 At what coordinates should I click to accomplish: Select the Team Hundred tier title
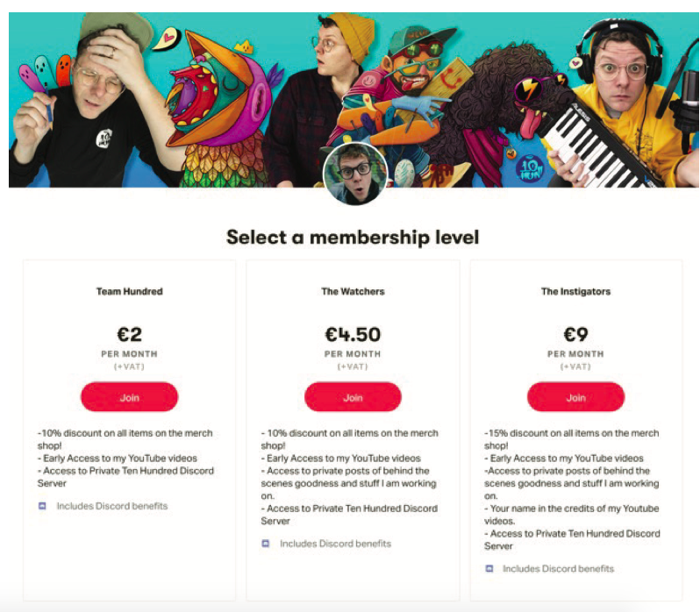coord(129,291)
